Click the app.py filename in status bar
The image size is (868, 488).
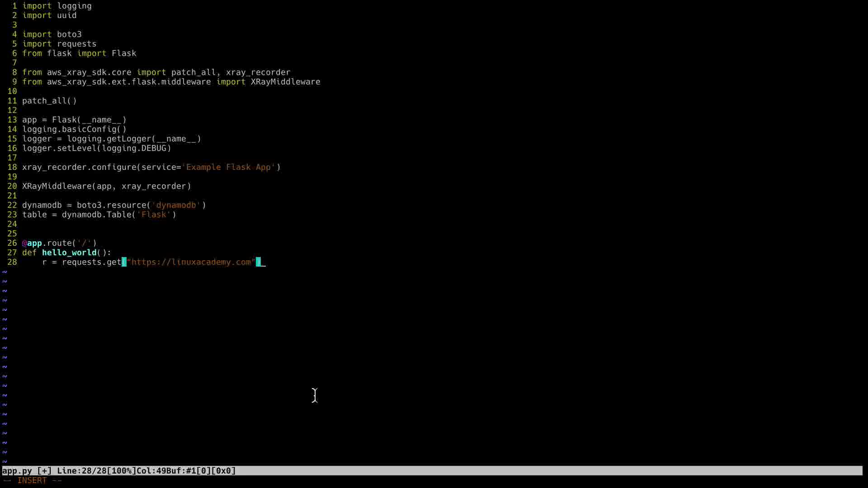tap(17, 471)
